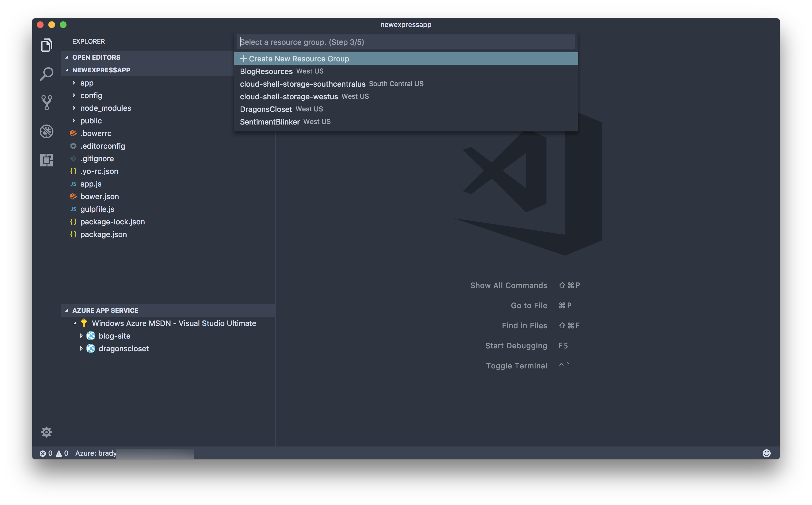Click the JS icon next to app.js

coord(73,184)
